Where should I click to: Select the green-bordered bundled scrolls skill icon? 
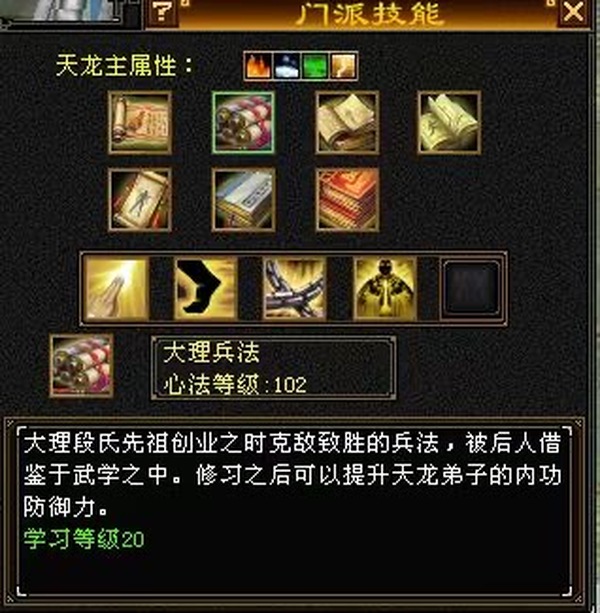[243, 122]
